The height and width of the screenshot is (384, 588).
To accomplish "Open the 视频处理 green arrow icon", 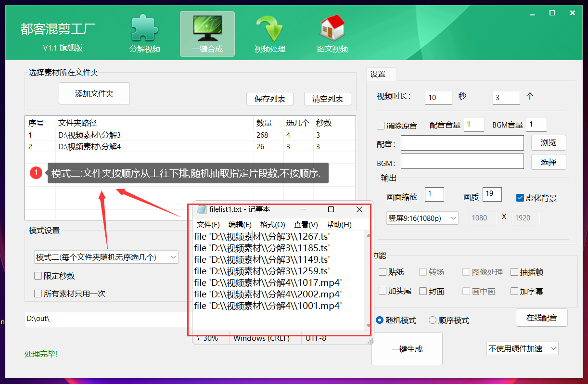I will 269,29.
